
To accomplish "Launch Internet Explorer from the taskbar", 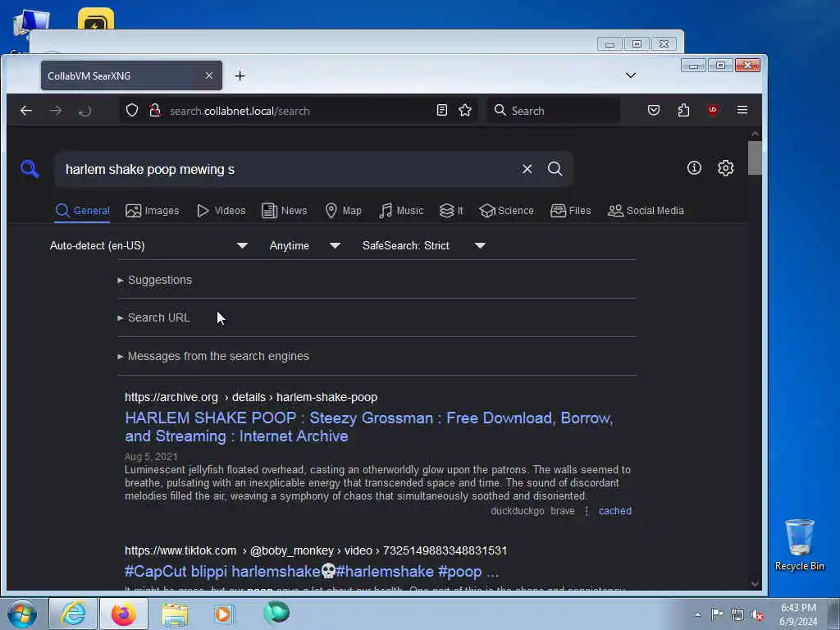I will tap(73, 614).
